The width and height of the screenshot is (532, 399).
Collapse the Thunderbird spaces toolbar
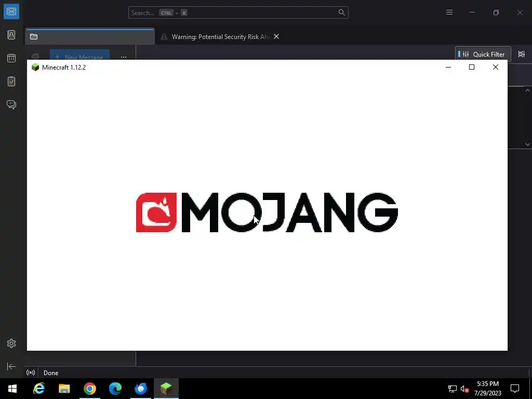pyautogui.click(x=11, y=366)
